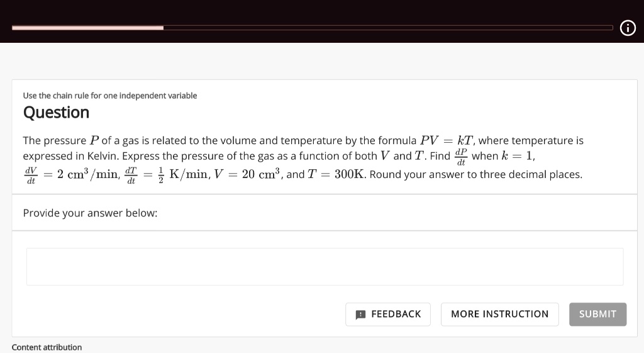
Task: Click the 'Provide your answer below' label
Action: [x=91, y=213]
